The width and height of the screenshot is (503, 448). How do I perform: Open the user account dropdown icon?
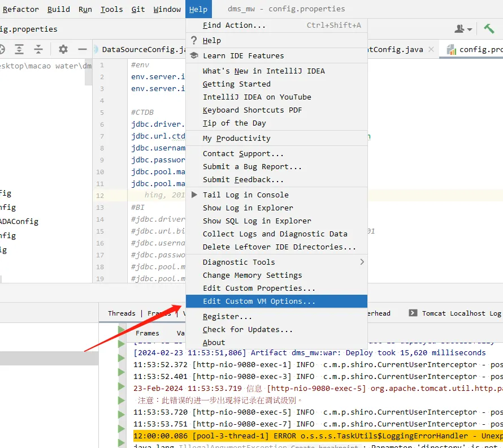tap(463, 29)
